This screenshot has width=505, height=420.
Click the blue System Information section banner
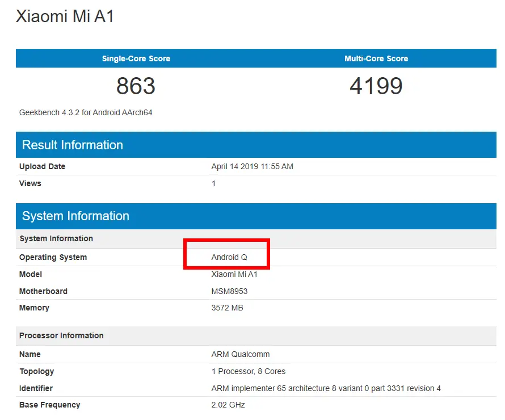[x=256, y=216]
